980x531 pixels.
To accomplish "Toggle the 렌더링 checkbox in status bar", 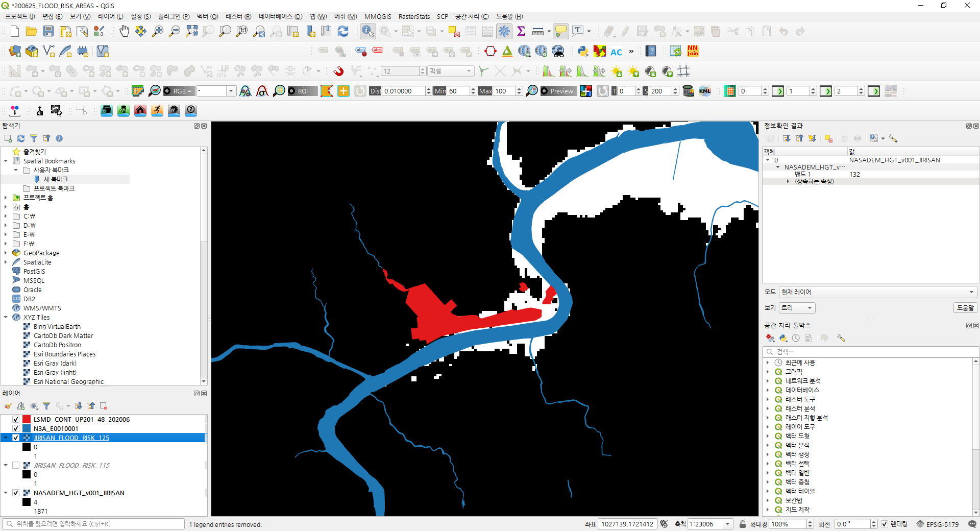I will click(x=885, y=524).
